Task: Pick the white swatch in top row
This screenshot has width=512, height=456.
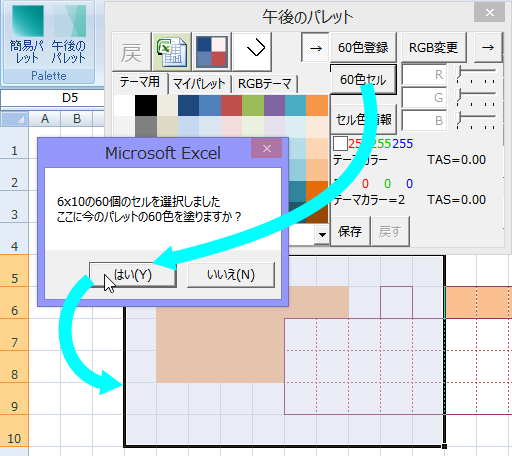Action: 124,105
